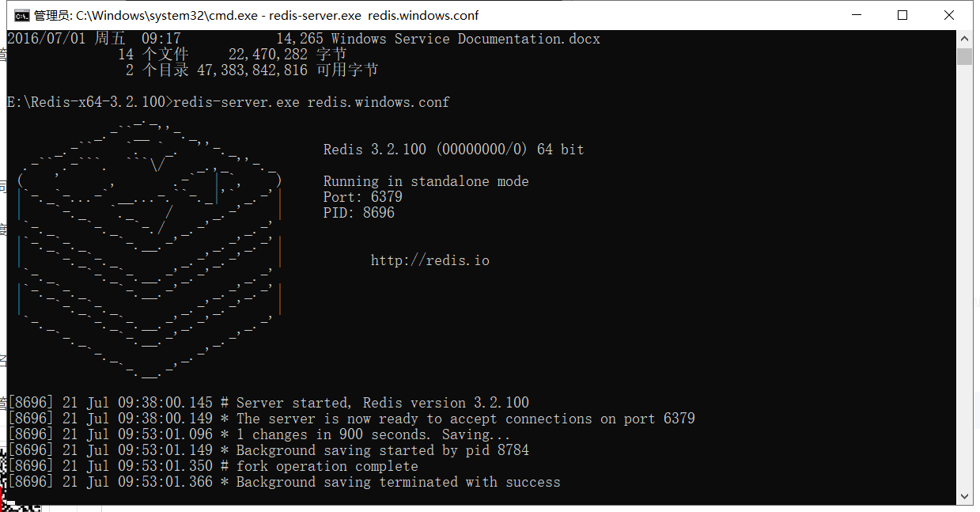980x512 pixels.
Task: Click 'Running in standalone mode' line
Action: 426,181
